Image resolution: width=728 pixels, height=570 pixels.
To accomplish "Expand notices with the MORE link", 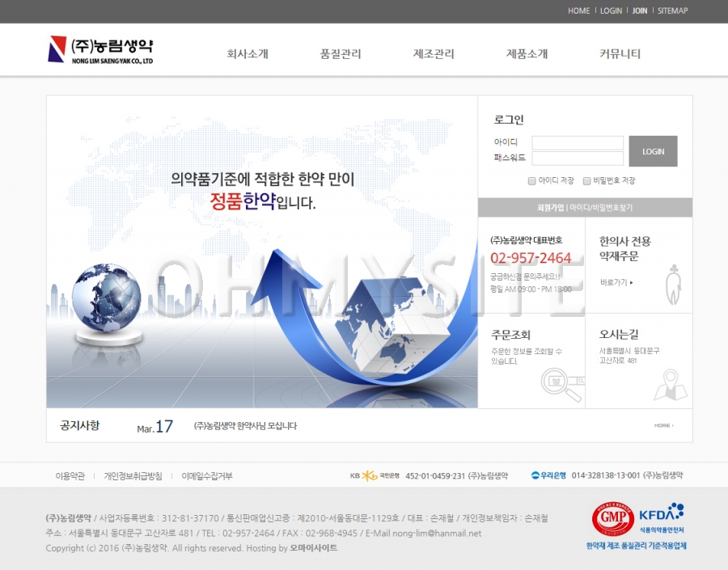I will pyautogui.click(x=662, y=425).
